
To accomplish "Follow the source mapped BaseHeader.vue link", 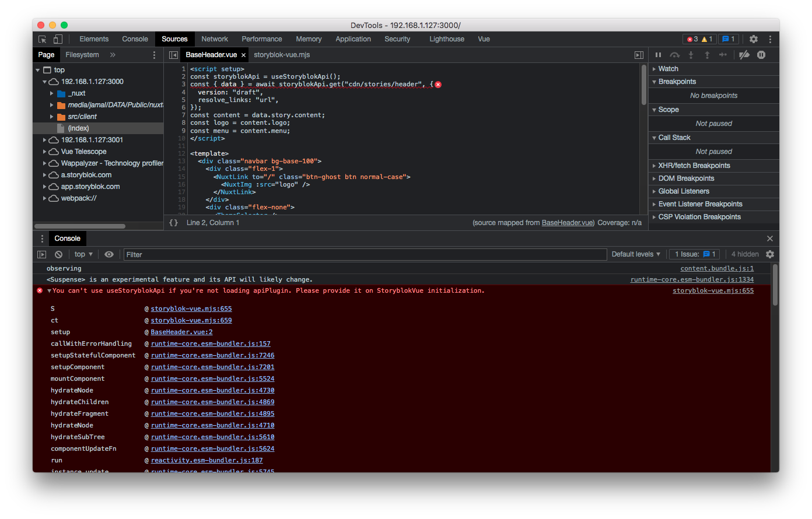I will click(x=568, y=223).
